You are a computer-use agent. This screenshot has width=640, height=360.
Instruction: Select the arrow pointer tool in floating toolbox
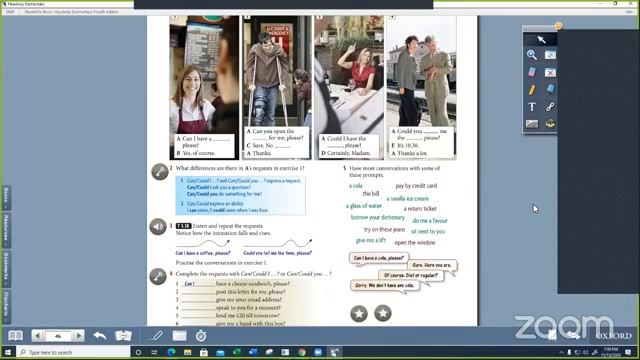(541, 40)
